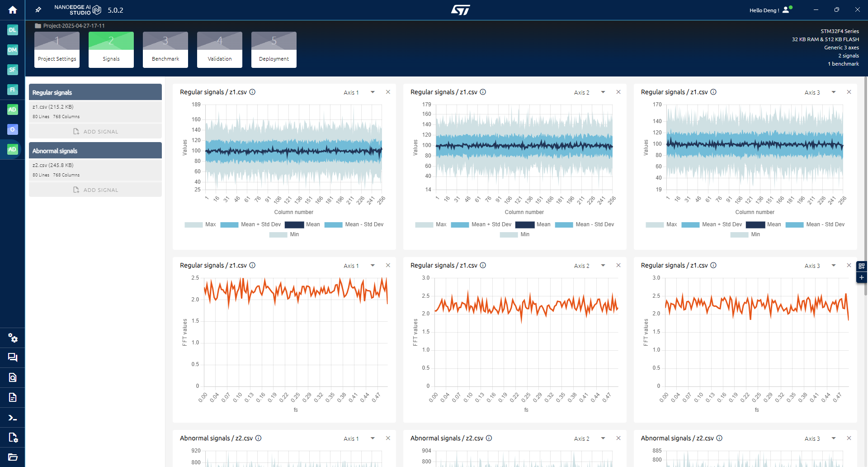This screenshot has width=868, height=467.
Task: Toggle Min series in Axis 3 legend
Action: click(745, 234)
